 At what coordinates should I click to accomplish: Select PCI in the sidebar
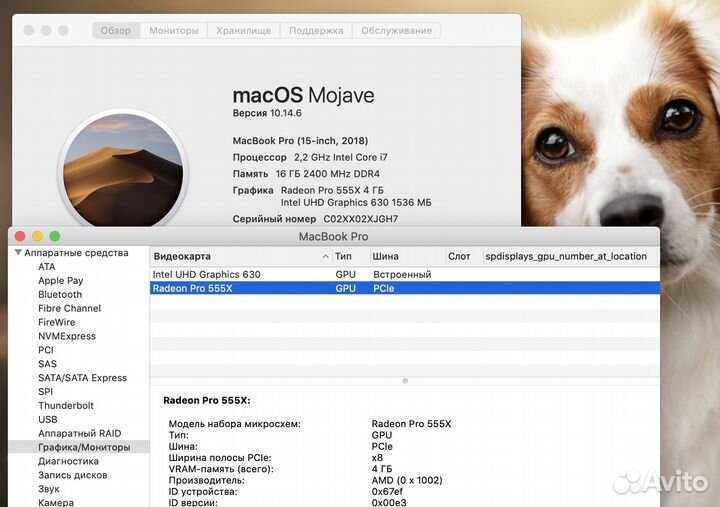pos(46,350)
